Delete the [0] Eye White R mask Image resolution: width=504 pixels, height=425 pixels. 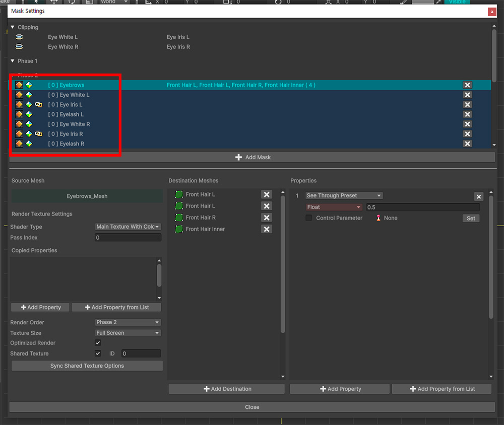(x=467, y=124)
